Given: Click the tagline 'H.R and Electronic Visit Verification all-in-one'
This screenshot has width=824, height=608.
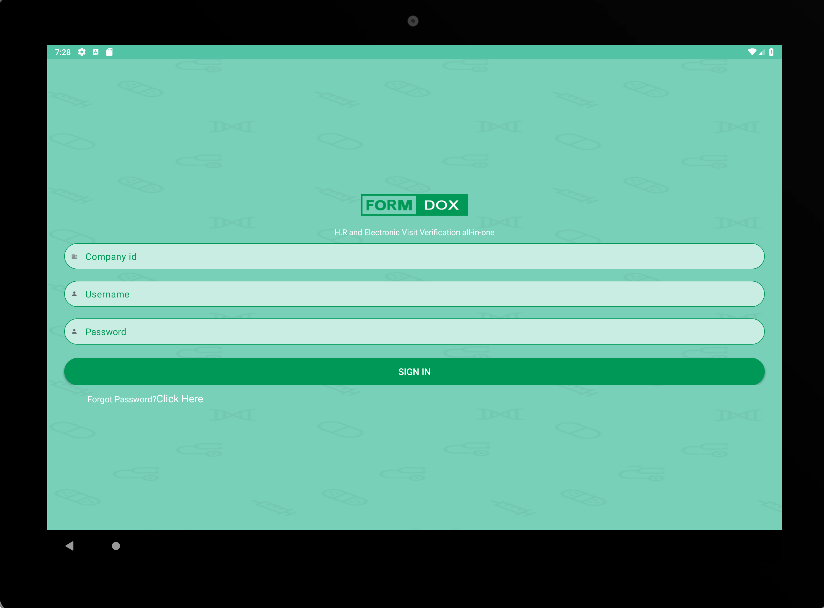Looking at the screenshot, I should 414,232.
